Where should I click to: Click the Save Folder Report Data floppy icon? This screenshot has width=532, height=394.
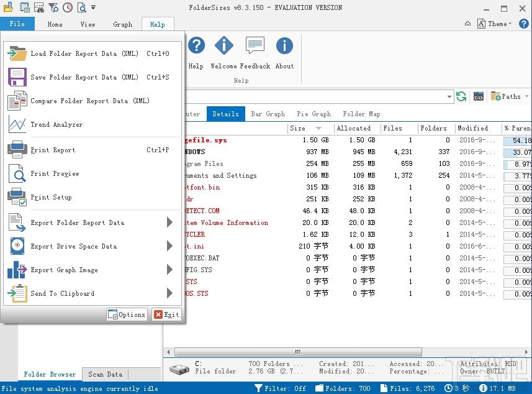(x=17, y=77)
